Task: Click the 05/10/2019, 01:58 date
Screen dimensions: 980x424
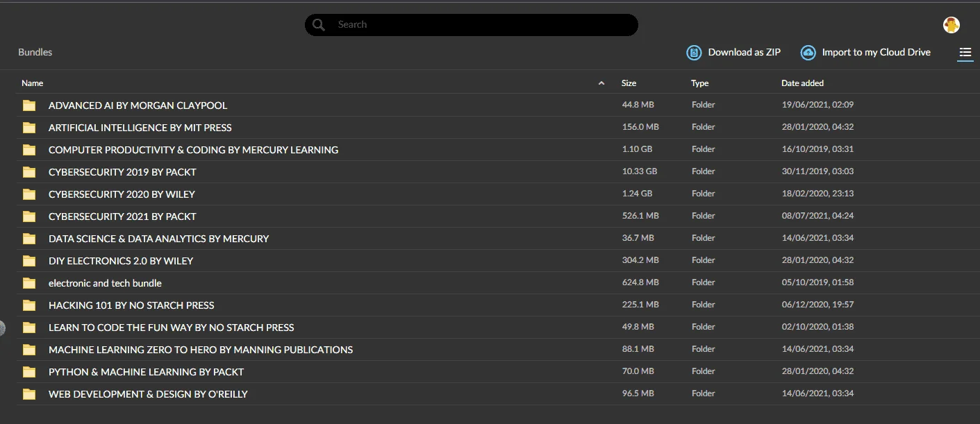Action: coord(817,282)
